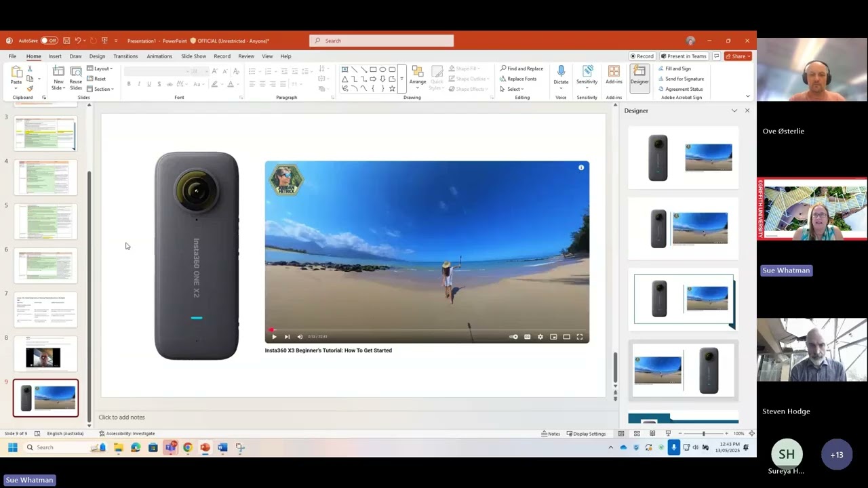Toggle Normal view in status bar
The width and height of the screenshot is (868, 488).
[x=620, y=434]
